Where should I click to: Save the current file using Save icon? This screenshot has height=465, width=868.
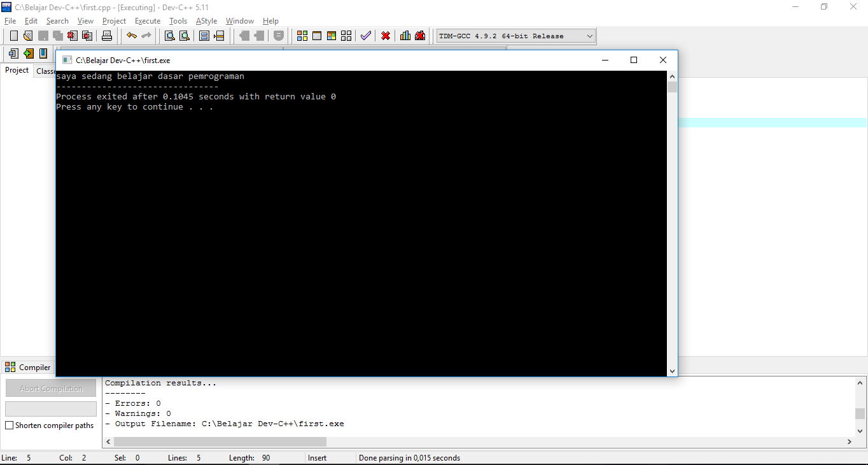coord(43,36)
